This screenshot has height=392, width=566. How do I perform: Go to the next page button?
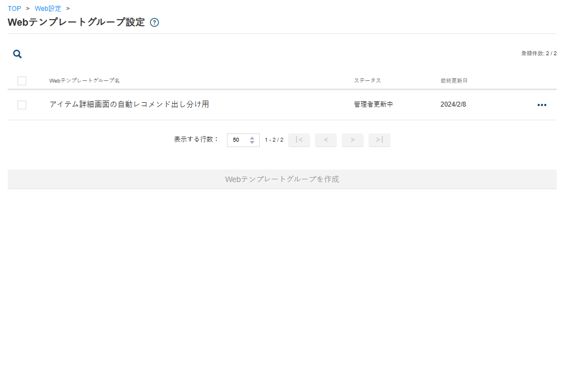click(x=353, y=140)
